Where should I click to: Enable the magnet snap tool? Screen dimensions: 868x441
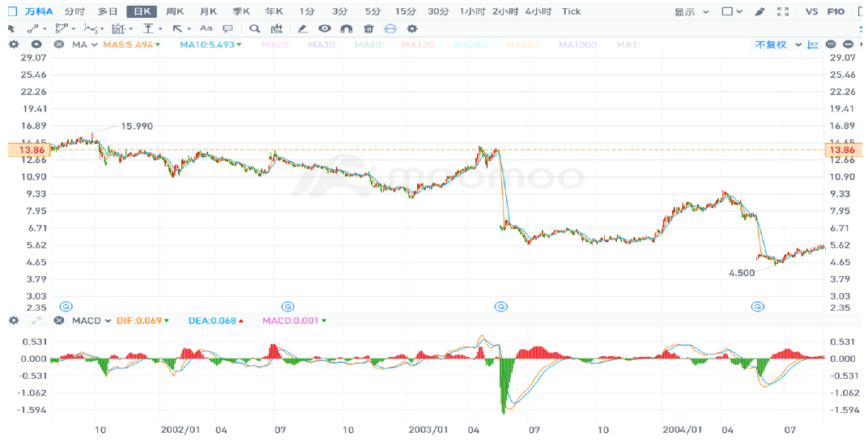click(x=347, y=28)
